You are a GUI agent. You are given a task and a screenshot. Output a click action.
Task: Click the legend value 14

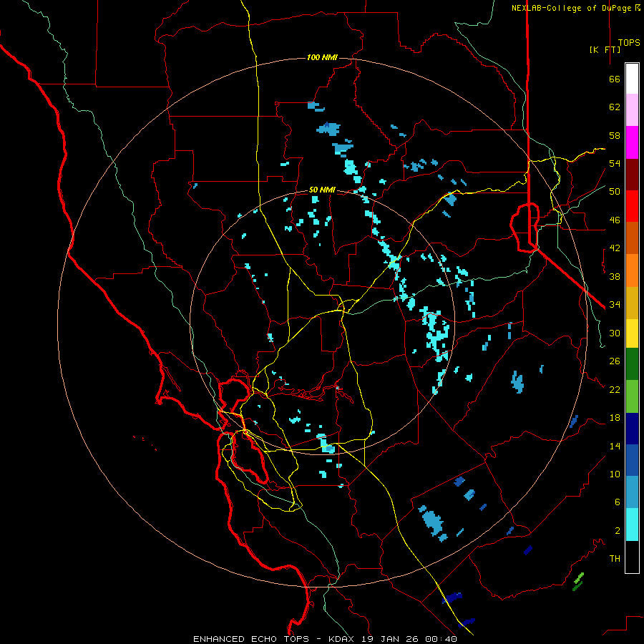pos(615,446)
